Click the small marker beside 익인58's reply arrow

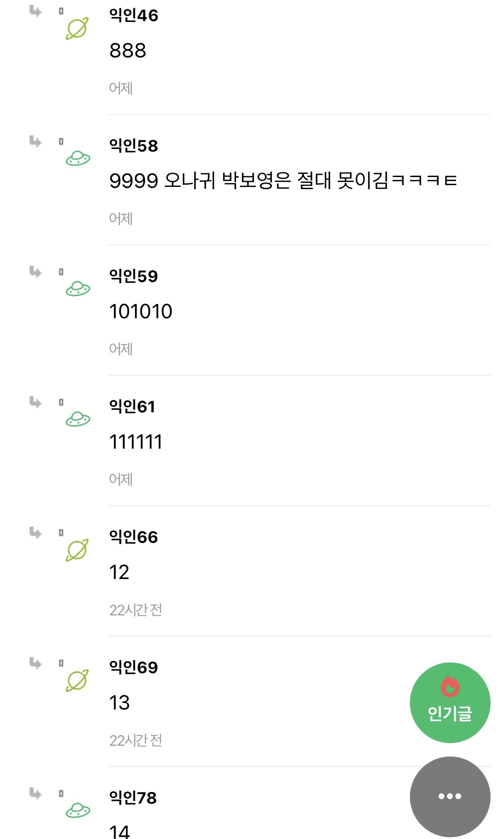[x=61, y=142]
